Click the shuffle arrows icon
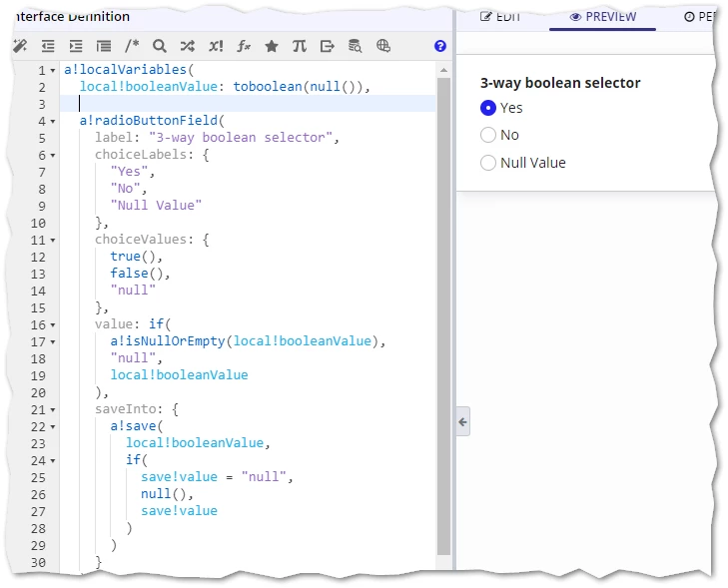Image resolution: width=728 pixels, height=588 pixels. (188, 46)
